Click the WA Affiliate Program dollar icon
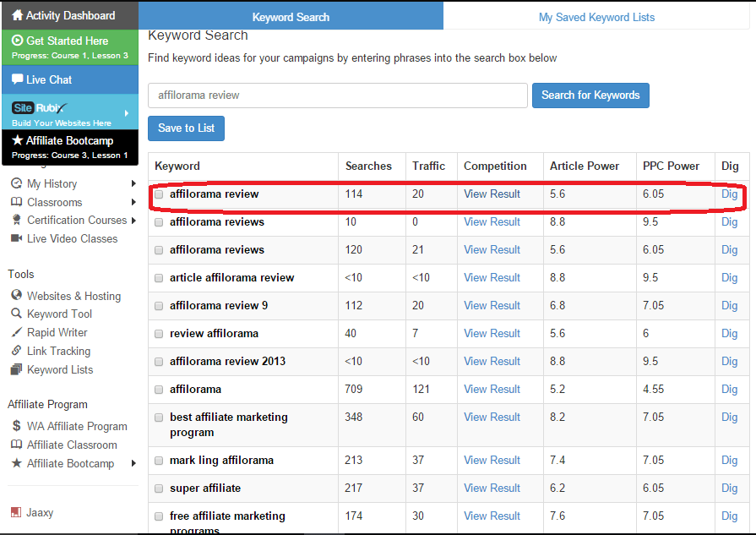The width and height of the screenshot is (756, 535). [x=16, y=426]
